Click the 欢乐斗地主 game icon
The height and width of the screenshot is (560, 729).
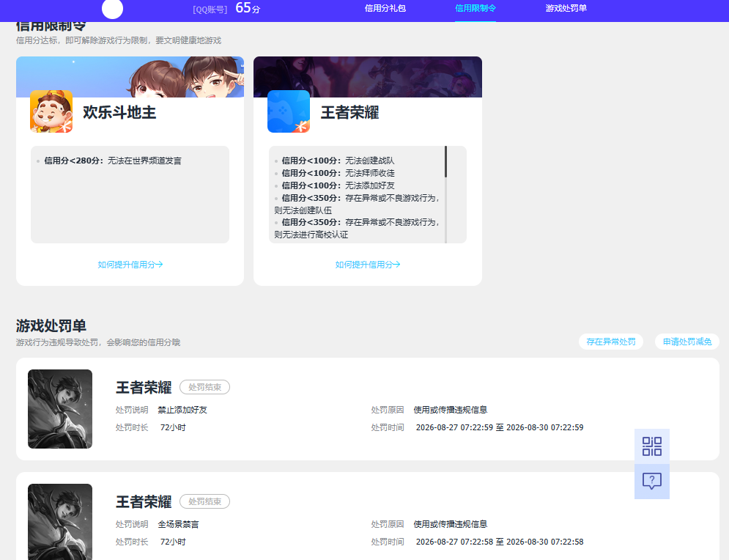(51, 111)
